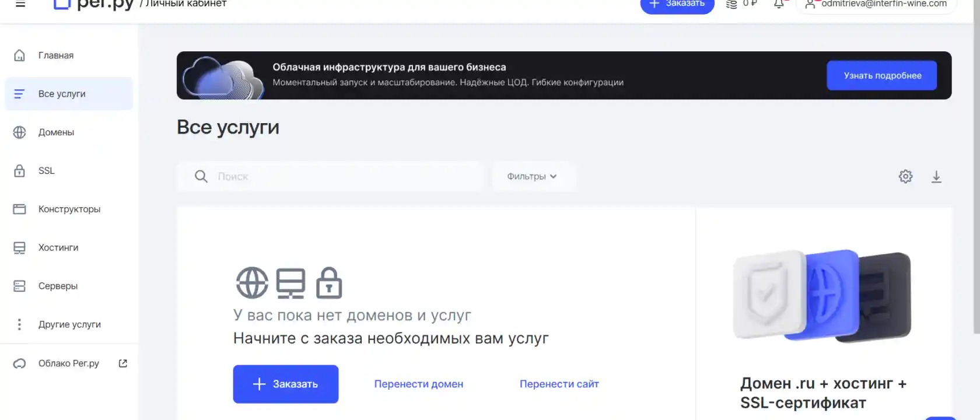Click the promo bundle illustration

click(x=822, y=296)
